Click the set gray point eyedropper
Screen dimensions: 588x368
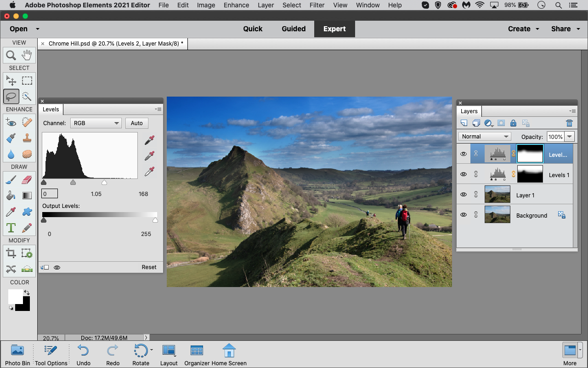[x=149, y=156]
